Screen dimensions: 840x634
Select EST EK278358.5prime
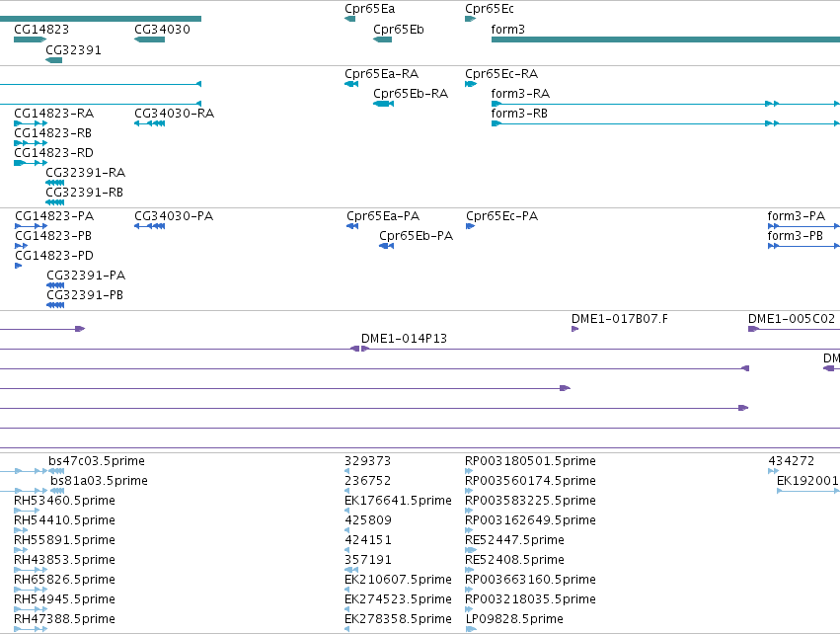coord(398,619)
